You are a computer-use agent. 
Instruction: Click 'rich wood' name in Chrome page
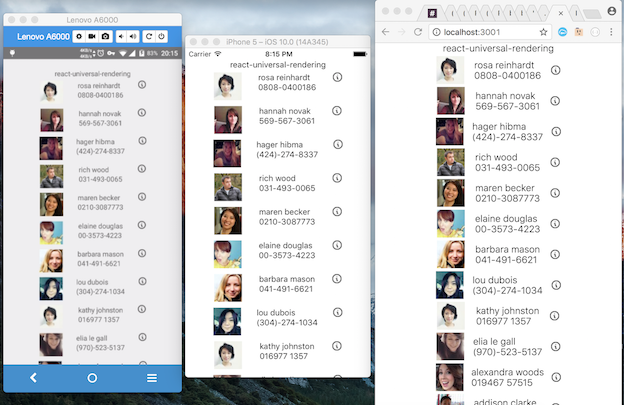496,157
